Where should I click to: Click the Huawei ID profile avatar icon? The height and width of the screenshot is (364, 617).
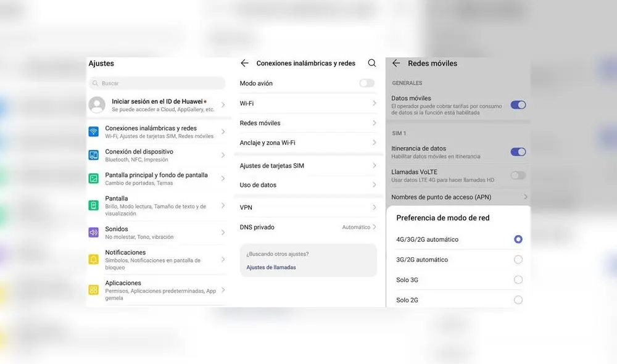tap(97, 104)
